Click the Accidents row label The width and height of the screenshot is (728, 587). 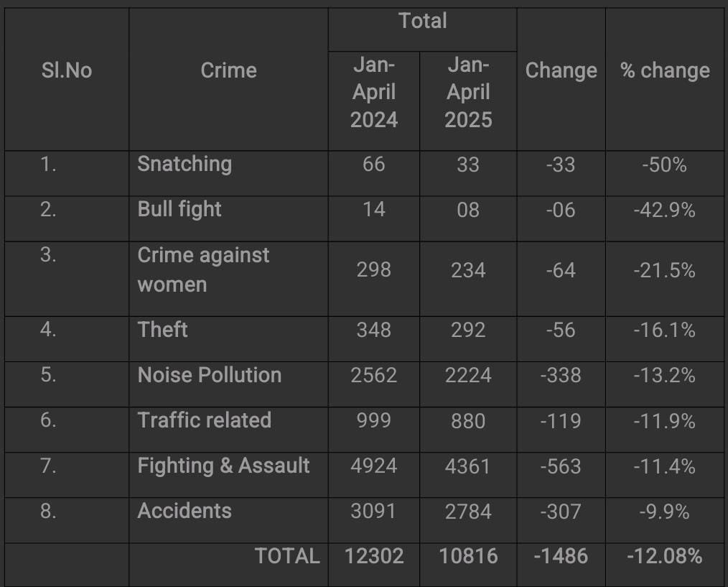point(185,511)
